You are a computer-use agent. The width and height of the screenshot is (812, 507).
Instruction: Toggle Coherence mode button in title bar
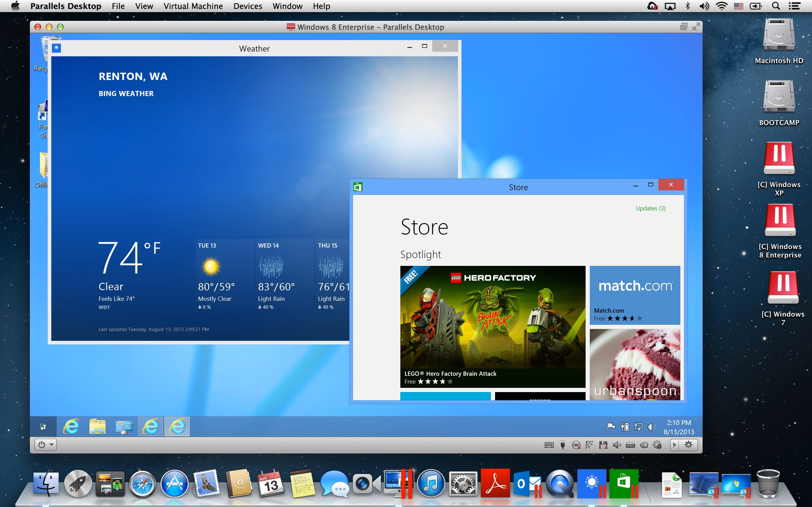(x=683, y=27)
